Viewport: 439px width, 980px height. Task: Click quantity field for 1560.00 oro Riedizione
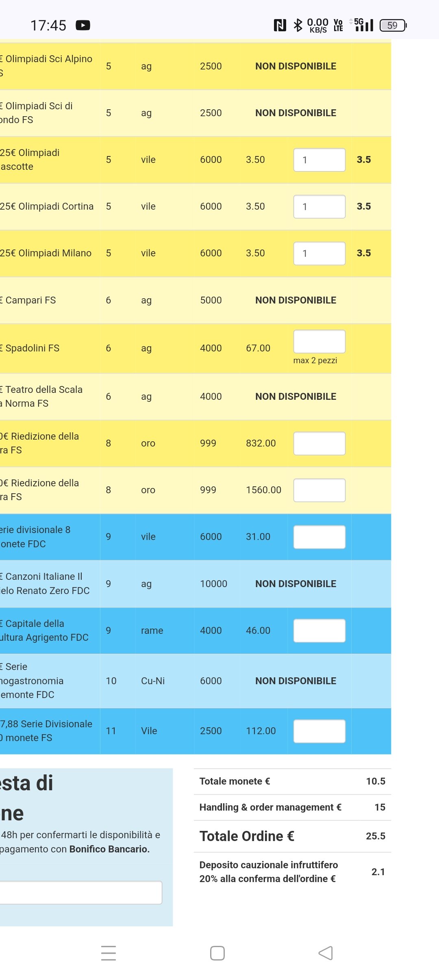[x=319, y=490]
